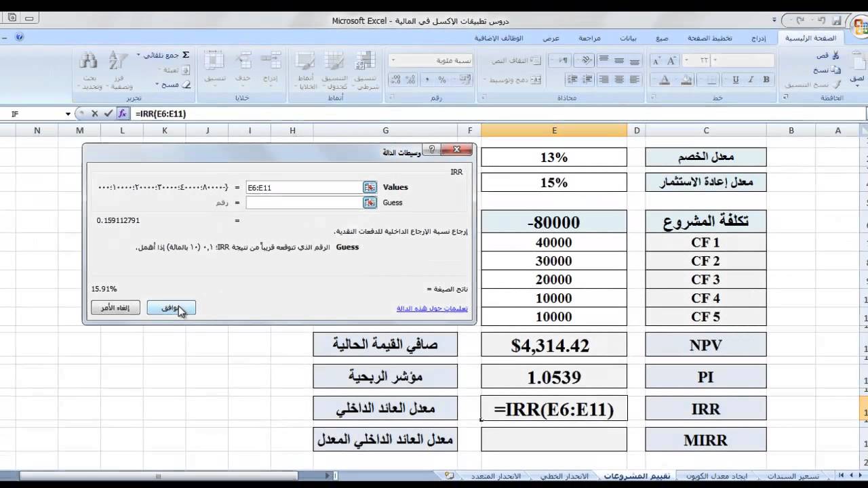Toggle Underline formatting

point(736,80)
